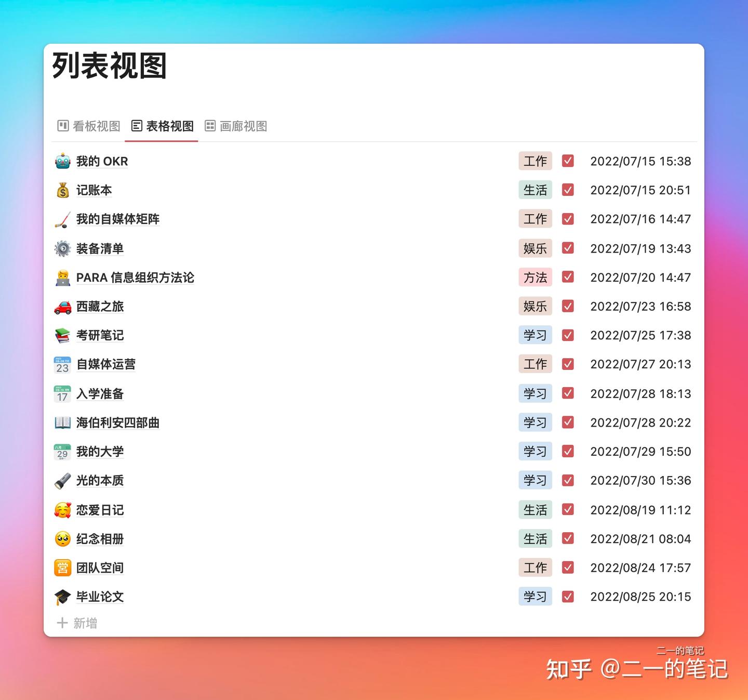Switch to the 看板视图 tab

coord(88,126)
